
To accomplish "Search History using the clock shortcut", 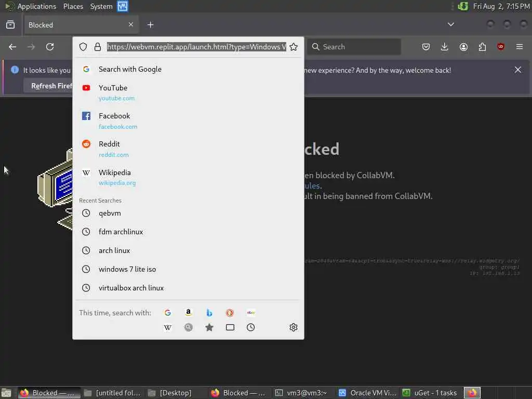I will pyautogui.click(x=251, y=327).
